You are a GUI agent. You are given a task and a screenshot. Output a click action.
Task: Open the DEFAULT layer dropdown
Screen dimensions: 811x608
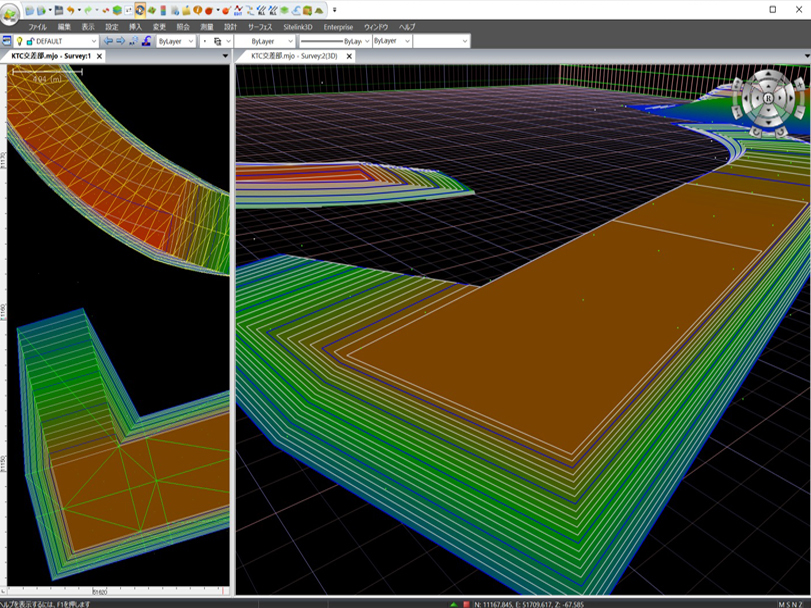[93, 41]
